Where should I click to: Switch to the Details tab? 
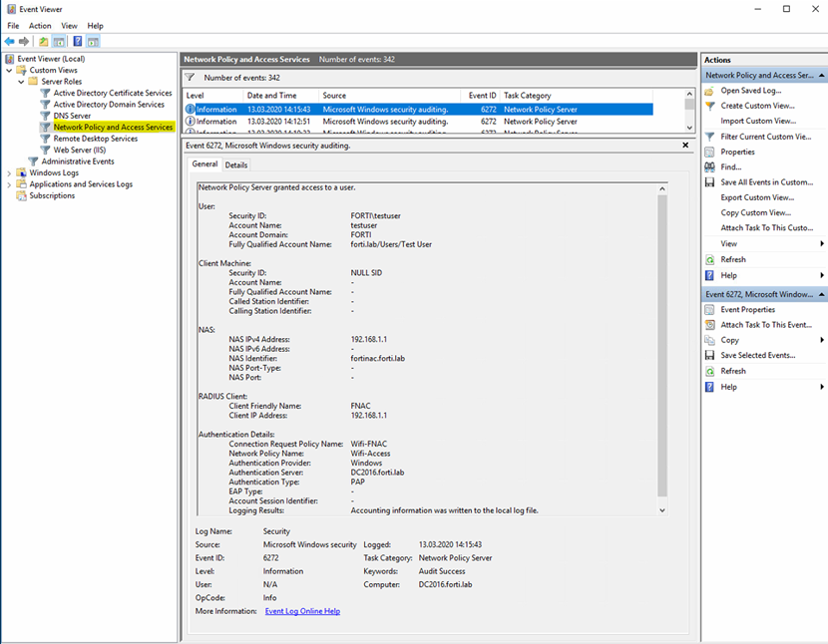[236, 165]
